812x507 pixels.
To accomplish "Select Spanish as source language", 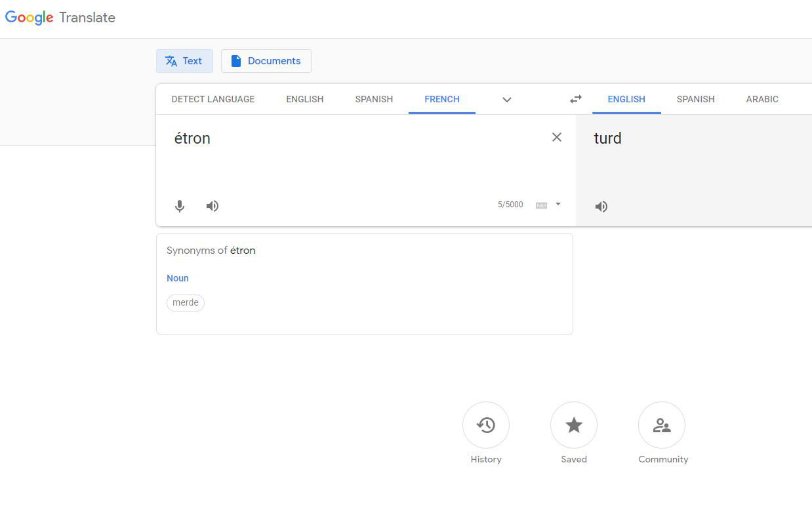I will pos(374,99).
